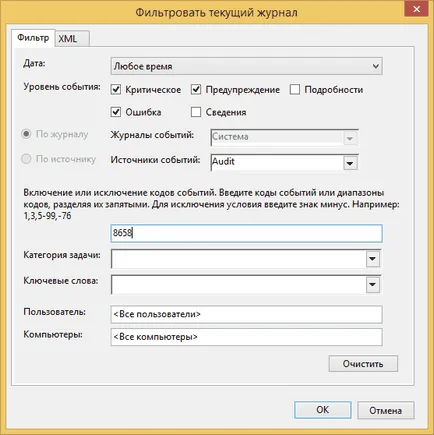Open the Ключевые слова dropdown arrow

373,285
